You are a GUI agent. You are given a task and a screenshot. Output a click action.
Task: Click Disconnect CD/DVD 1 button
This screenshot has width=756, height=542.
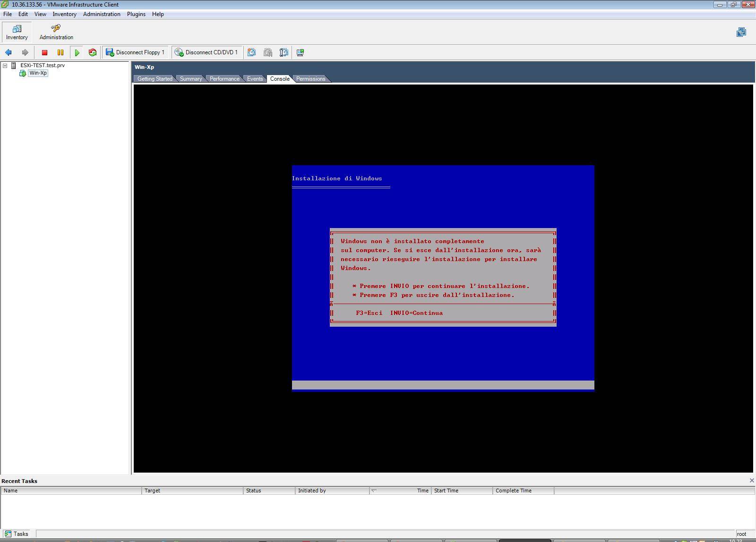(207, 52)
